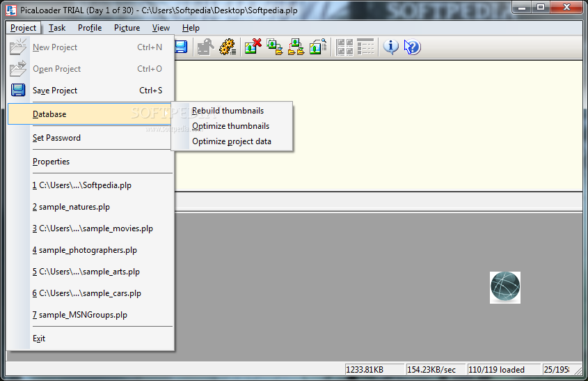Open recent file 5 sample_arts.plp
The width and height of the screenshot is (588, 381).
coord(90,272)
